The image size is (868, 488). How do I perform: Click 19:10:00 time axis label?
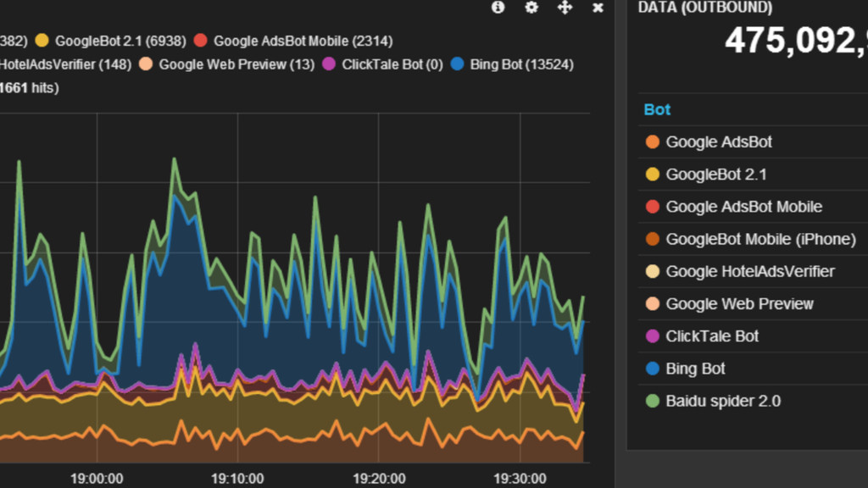(237, 479)
